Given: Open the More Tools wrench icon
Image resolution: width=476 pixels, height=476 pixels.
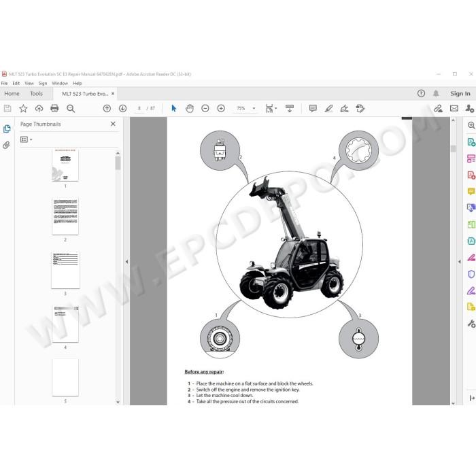Looking at the screenshot, I should [471, 324].
